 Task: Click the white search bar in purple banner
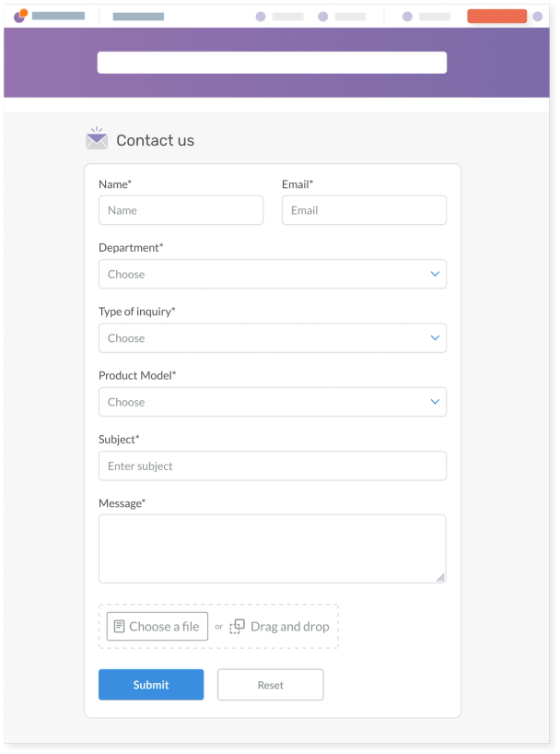coord(272,63)
